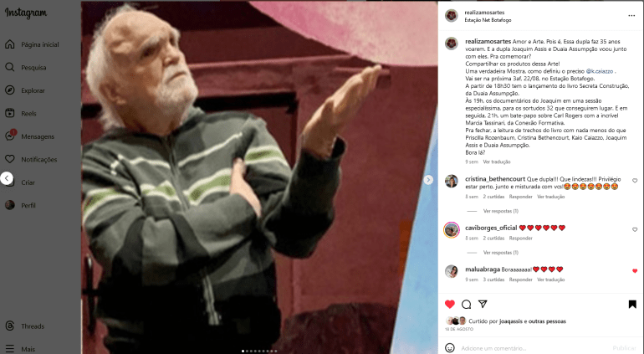Open Explorar in the sidebar
Viewport: 644px width, 354px height.
click(x=24, y=90)
